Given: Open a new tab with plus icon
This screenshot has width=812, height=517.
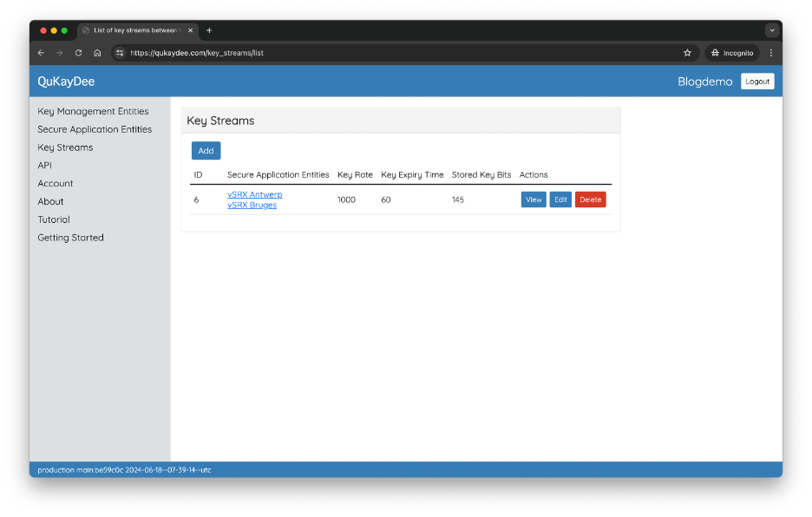Looking at the screenshot, I should coord(209,30).
